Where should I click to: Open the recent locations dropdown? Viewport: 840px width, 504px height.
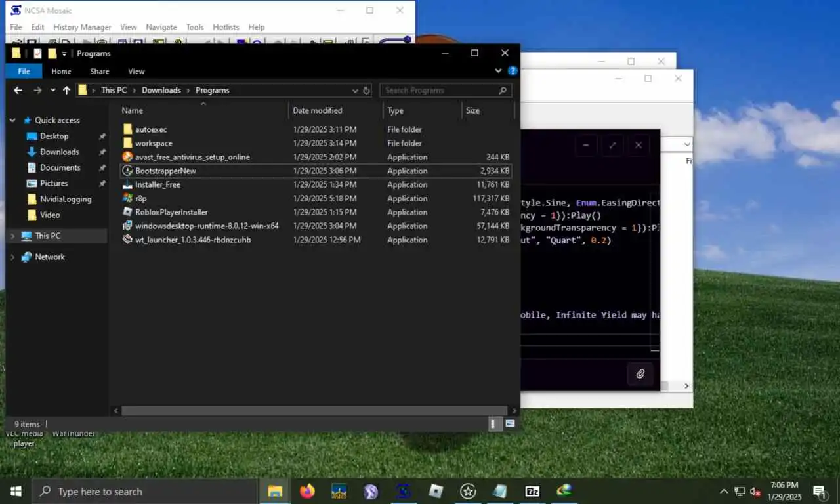pos(52,91)
